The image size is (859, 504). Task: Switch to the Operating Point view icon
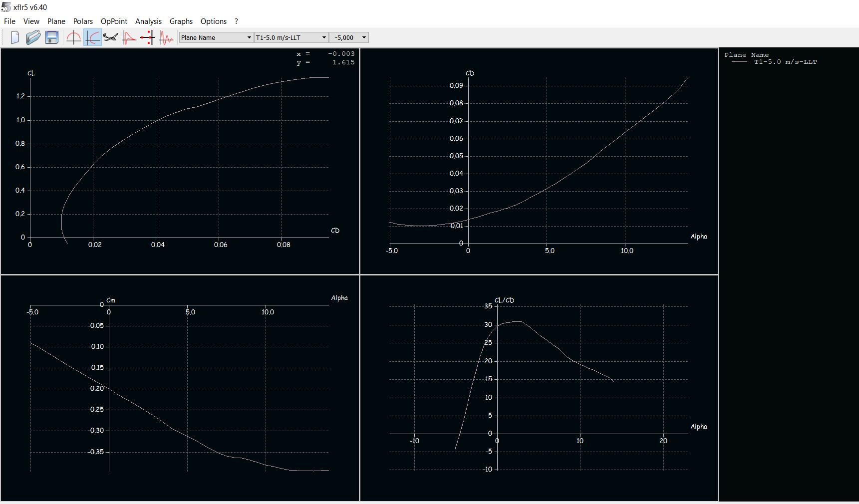tap(74, 37)
